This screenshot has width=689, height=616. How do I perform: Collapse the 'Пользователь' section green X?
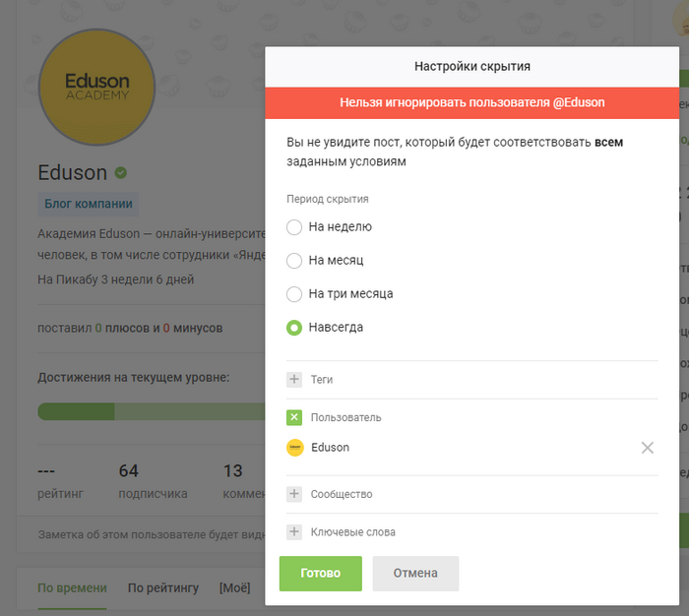coord(294,417)
